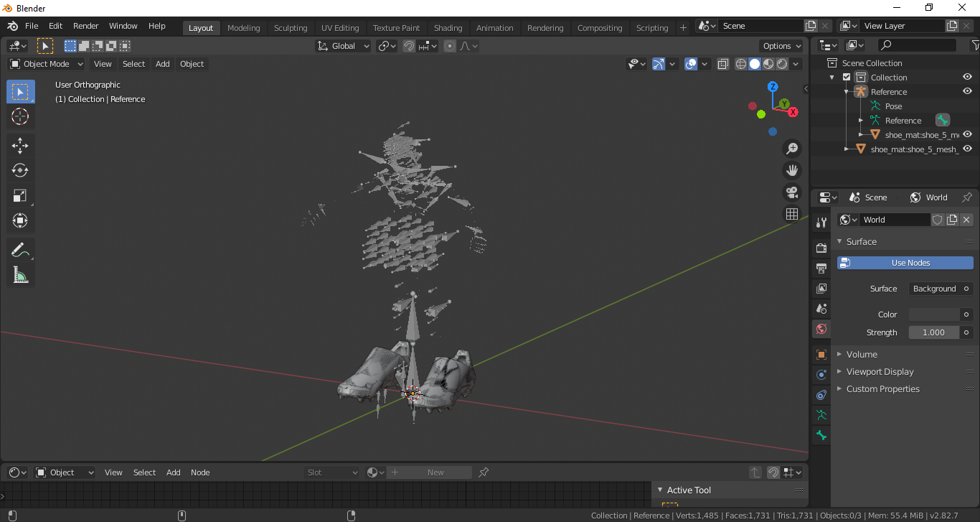Toggle X-Ray mode in viewport header
Screen dimensions: 980x522
[723, 64]
